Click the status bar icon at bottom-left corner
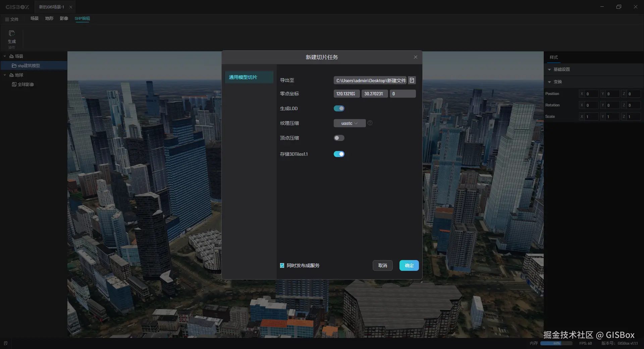Viewport: 644px width, 349px height. 6,343
